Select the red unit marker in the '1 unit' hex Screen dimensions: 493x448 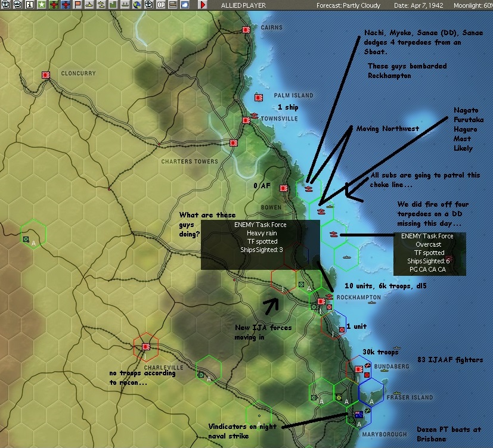342,329
